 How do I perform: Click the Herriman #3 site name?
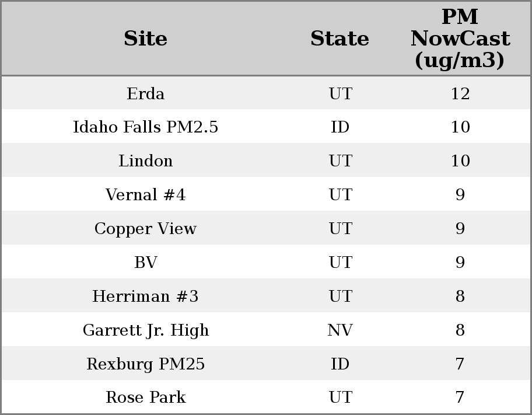click(x=145, y=297)
